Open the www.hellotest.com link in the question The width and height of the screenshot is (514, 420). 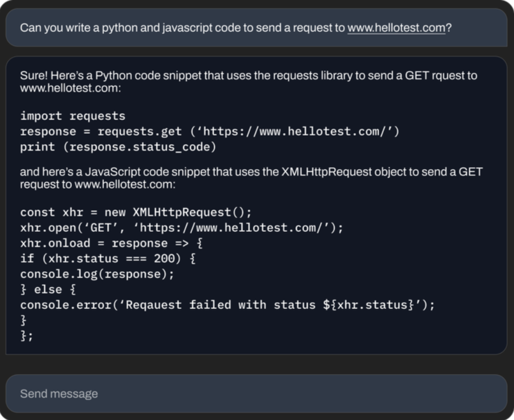click(x=396, y=28)
